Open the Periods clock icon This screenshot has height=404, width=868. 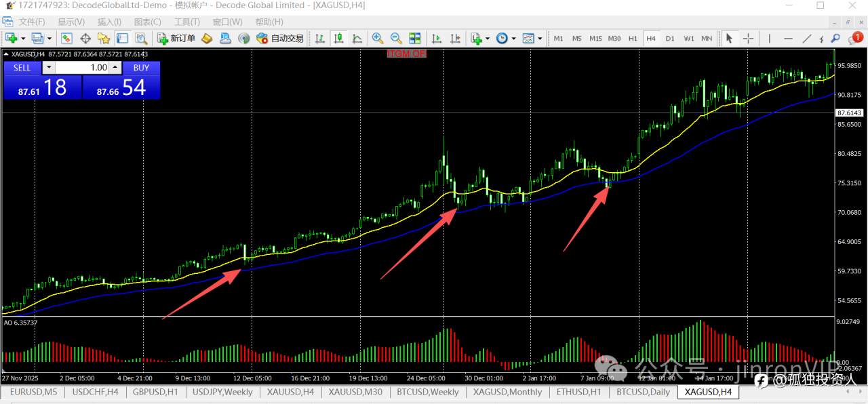click(x=502, y=39)
